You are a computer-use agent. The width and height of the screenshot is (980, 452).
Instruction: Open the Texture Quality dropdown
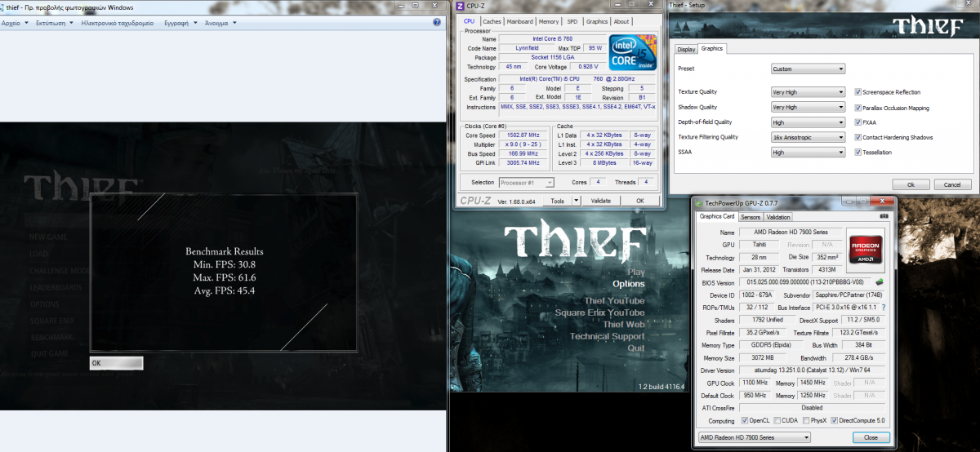pos(808,92)
